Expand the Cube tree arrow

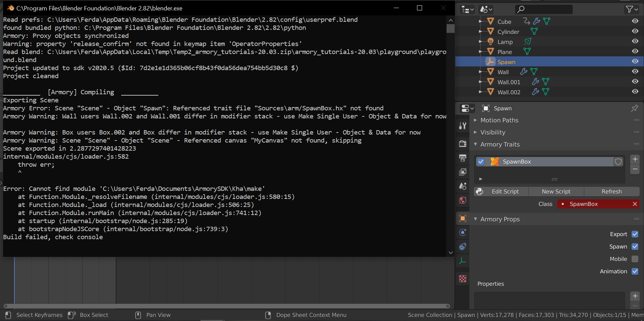pyautogui.click(x=480, y=21)
